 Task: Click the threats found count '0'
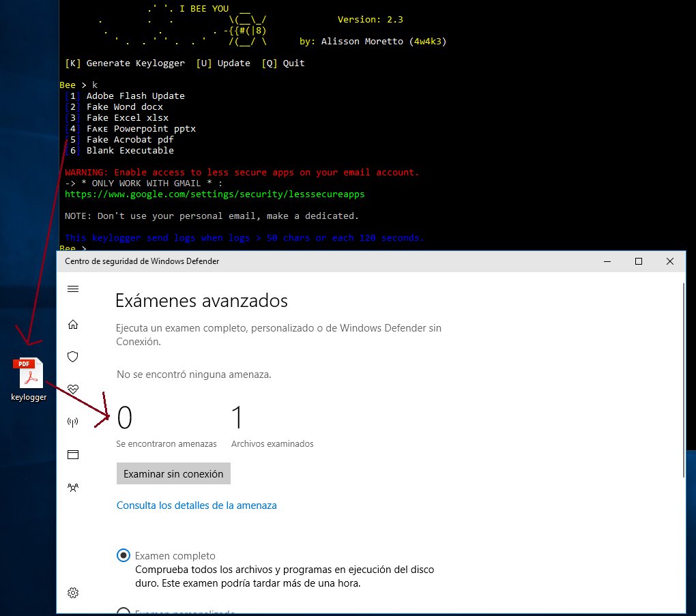(x=125, y=417)
